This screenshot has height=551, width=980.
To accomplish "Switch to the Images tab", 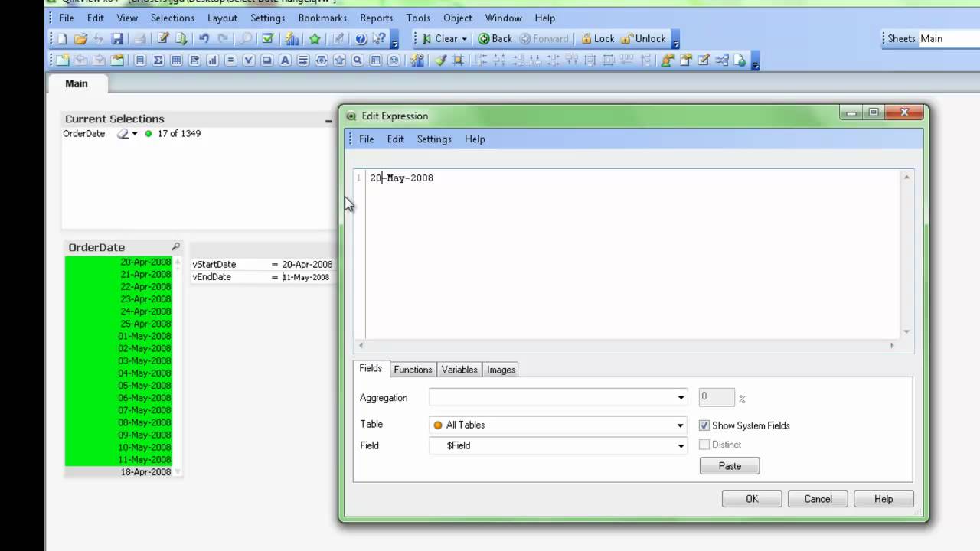I will coord(501,370).
